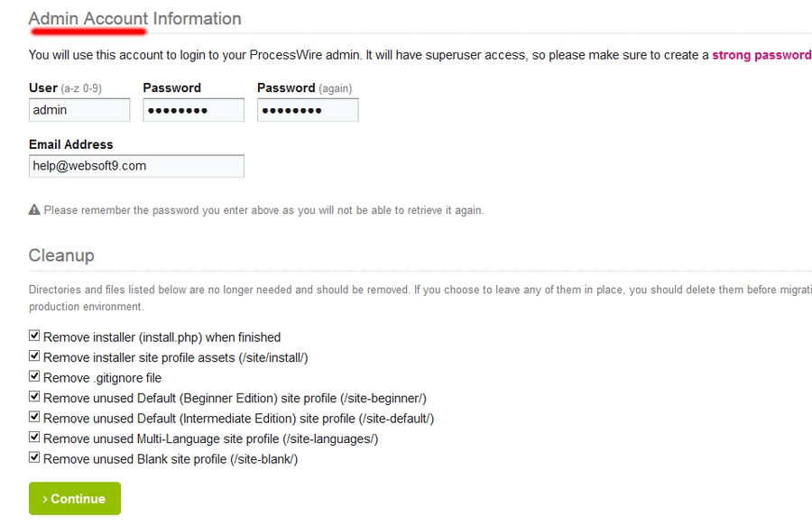Click the Admin Account Information heading

point(134,19)
